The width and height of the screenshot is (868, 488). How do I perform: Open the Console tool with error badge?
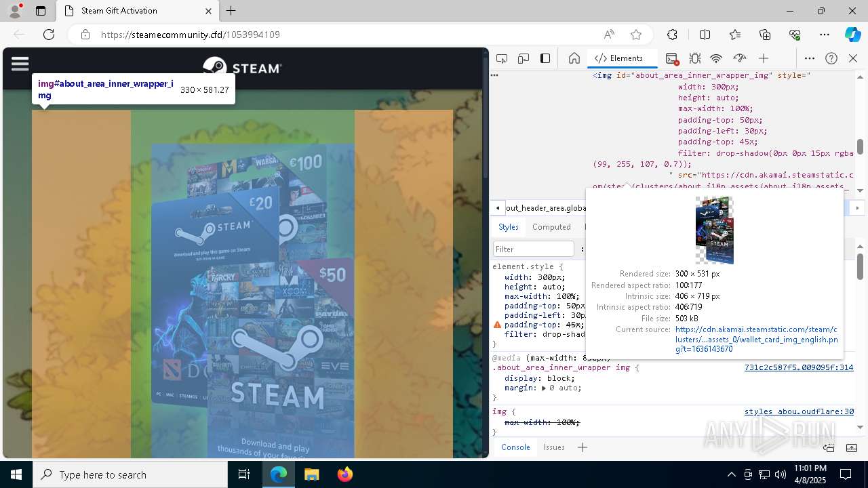click(x=672, y=58)
